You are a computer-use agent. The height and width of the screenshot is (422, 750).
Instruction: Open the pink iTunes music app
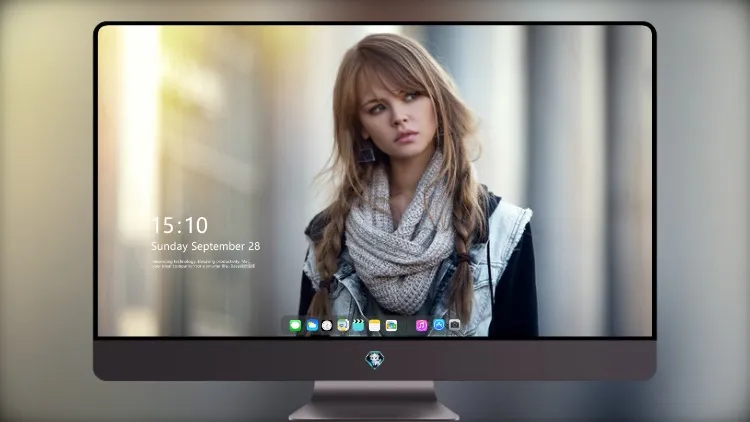[x=421, y=326]
